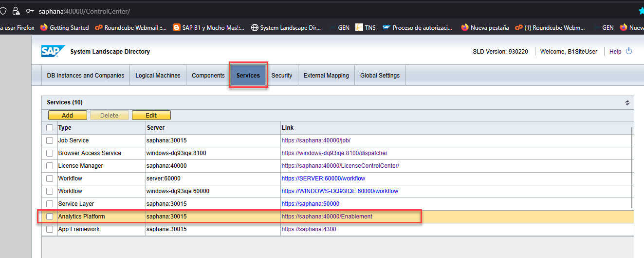
Task: Open the Getting Started bookmark
Action: 64,28
